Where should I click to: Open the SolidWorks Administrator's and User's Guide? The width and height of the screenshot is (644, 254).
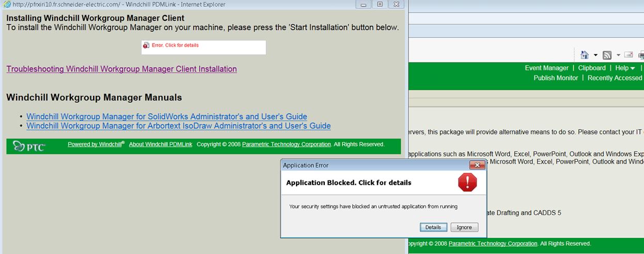click(x=167, y=116)
